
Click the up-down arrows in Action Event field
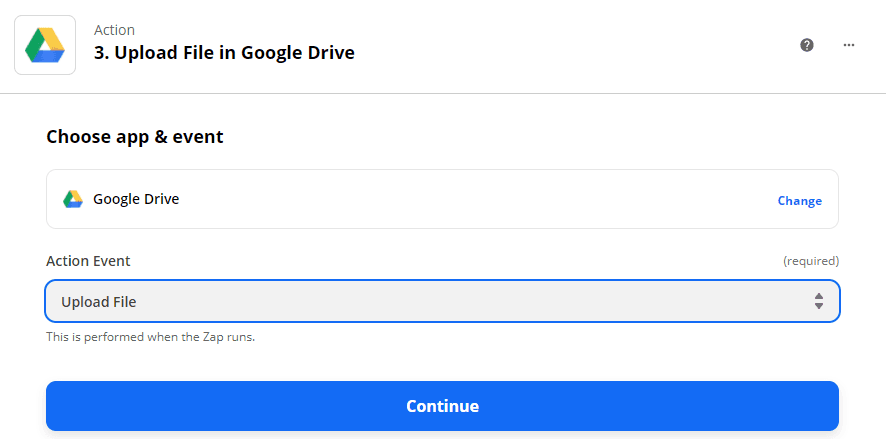819,301
